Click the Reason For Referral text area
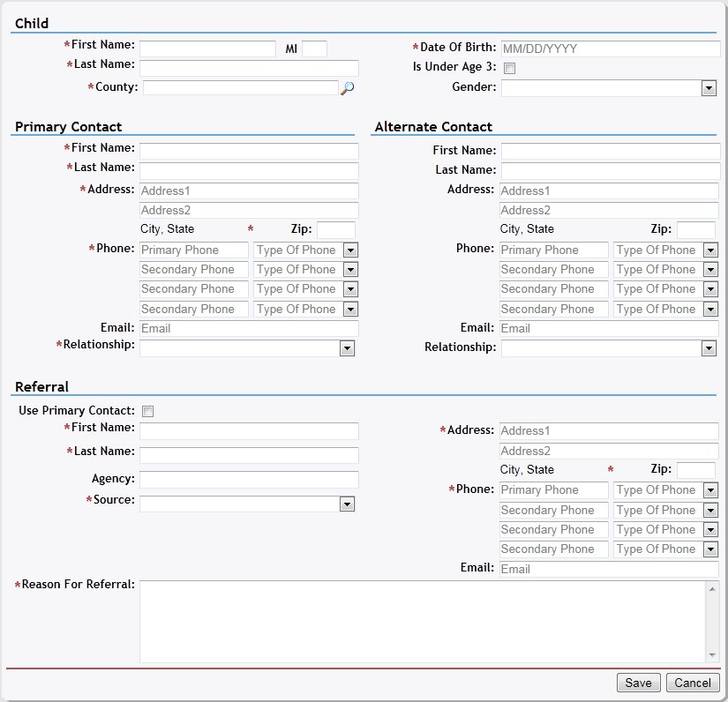 422,621
